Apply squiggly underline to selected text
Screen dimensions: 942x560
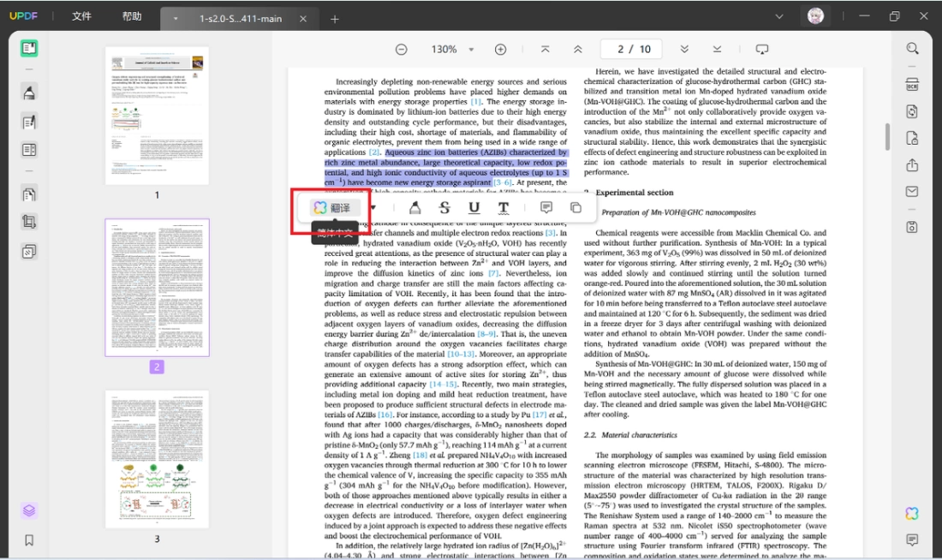pyautogui.click(x=504, y=208)
